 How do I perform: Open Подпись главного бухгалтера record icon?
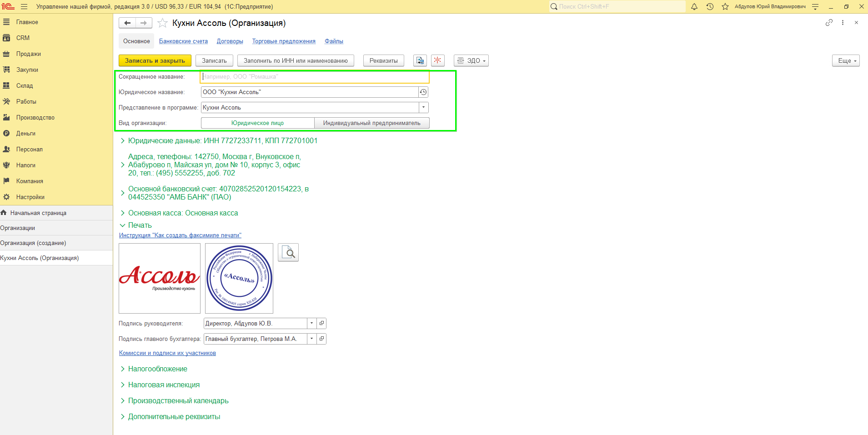(x=321, y=339)
